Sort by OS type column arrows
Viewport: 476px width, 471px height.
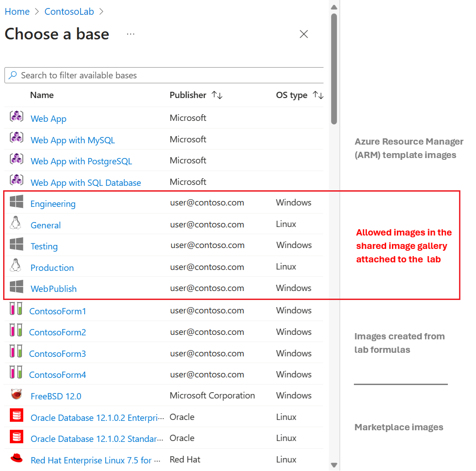(318, 95)
